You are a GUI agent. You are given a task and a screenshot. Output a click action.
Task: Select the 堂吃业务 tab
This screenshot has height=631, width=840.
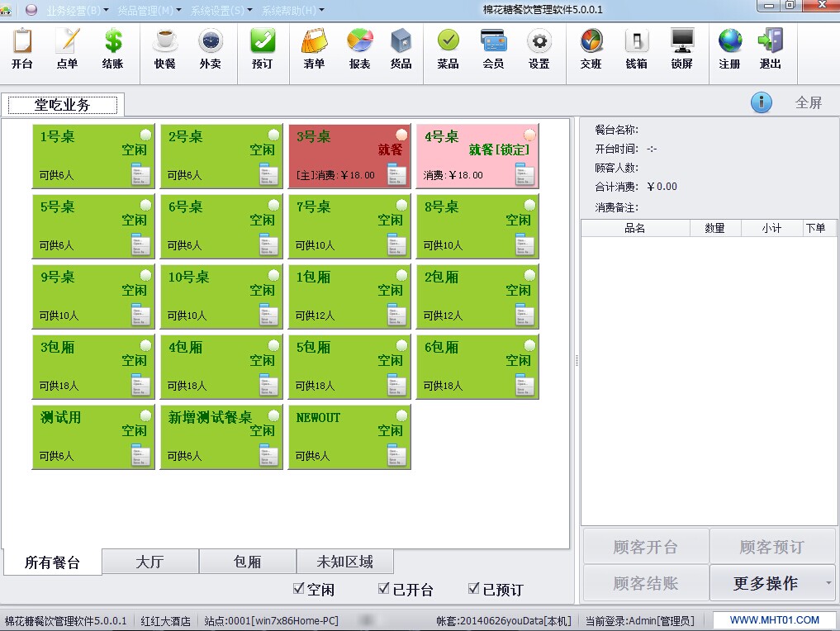tap(63, 104)
